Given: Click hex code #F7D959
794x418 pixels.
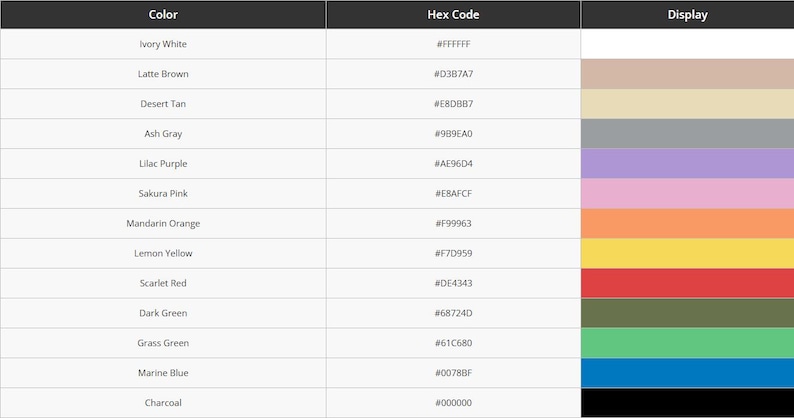Looking at the screenshot, I should [x=453, y=253].
